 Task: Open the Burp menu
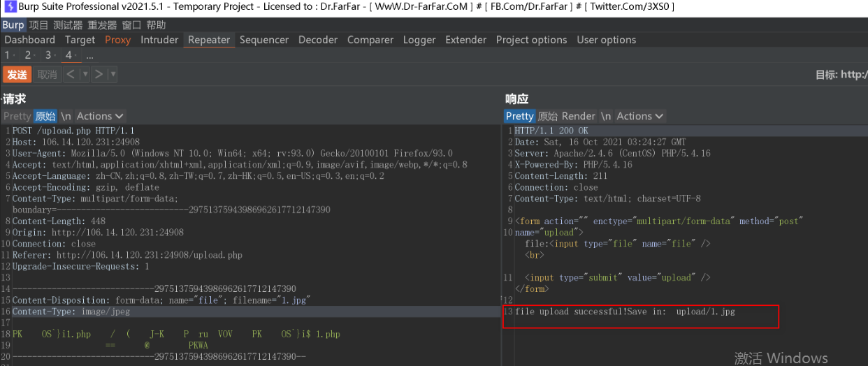[13, 24]
